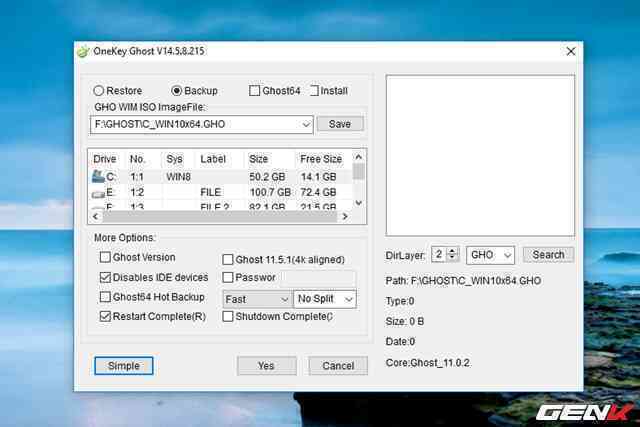Click the vertical scrollbar thumb of drive list
The image size is (640, 427).
point(358,171)
